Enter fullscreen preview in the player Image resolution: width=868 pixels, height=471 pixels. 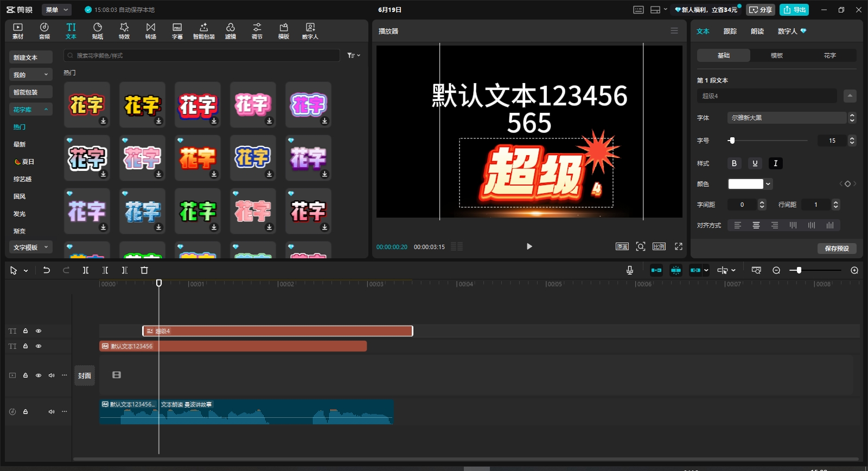pyautogui.click(x=678, y=246)
